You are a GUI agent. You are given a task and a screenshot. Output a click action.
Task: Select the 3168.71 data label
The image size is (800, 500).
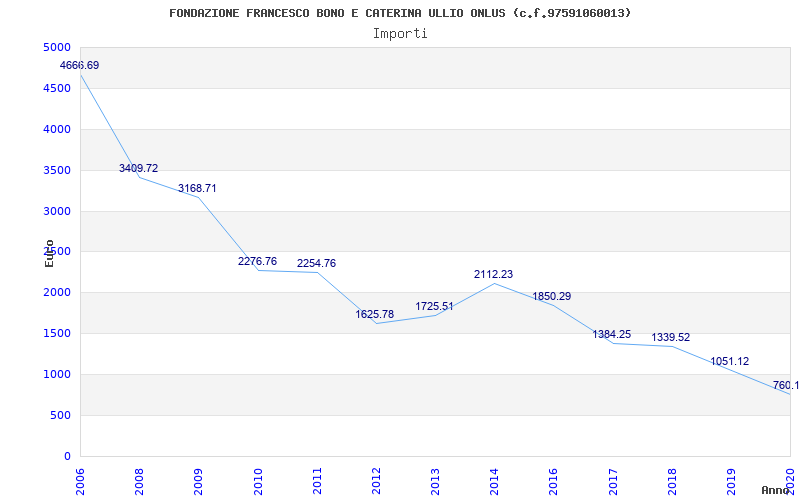click(197, 188)
